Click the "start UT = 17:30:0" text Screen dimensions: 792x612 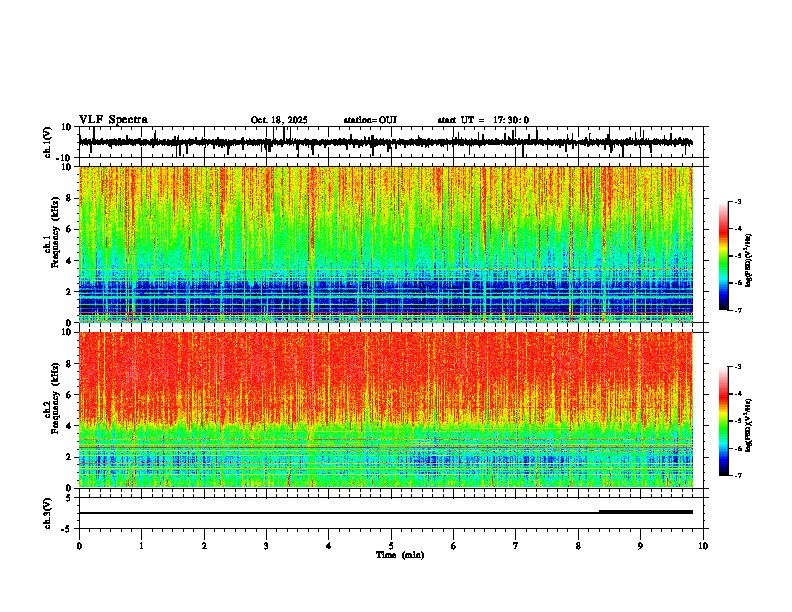click(x=483, y=120)
